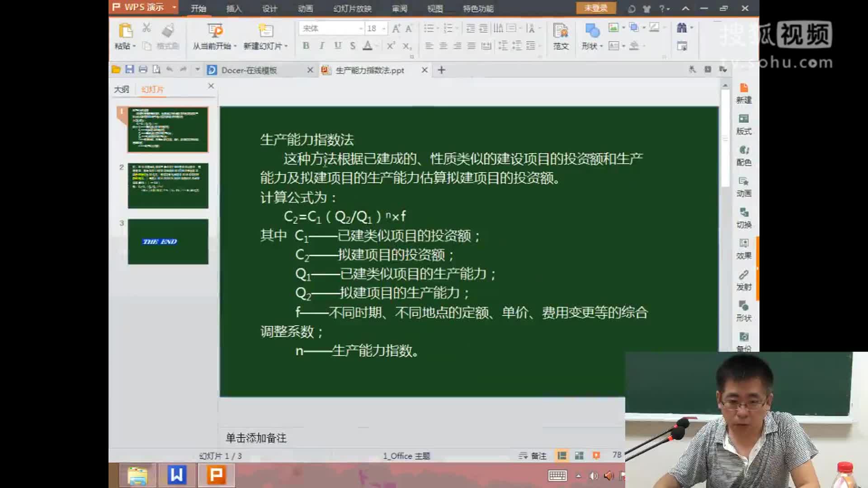
Task: Click the Format Painter brush icon
Action: [168, 31]
